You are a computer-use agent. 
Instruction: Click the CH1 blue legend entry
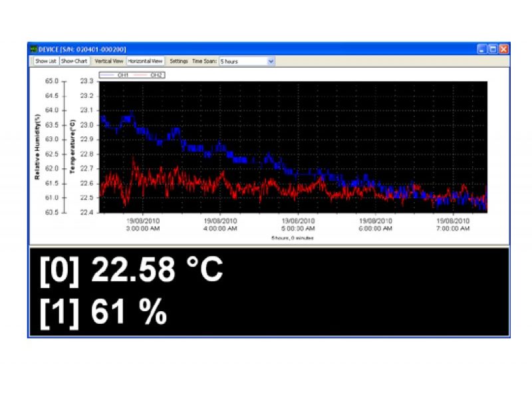[x=114, y=75]
